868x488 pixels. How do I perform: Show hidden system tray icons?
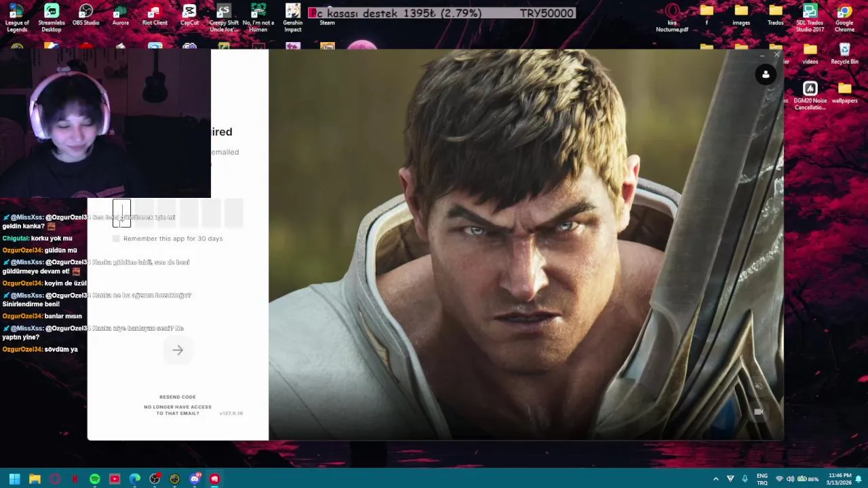click(x=715, y=479)
